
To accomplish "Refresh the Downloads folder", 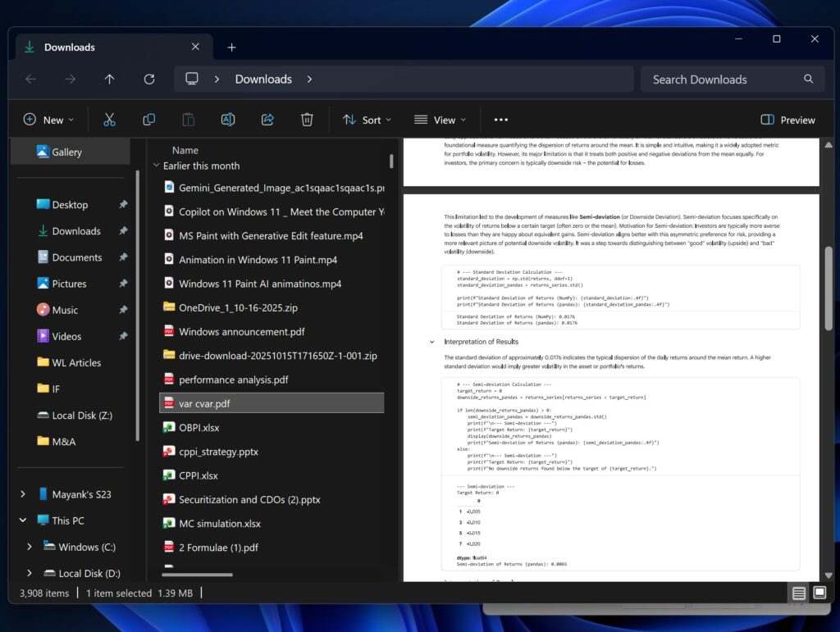I will tap(148, 79).
